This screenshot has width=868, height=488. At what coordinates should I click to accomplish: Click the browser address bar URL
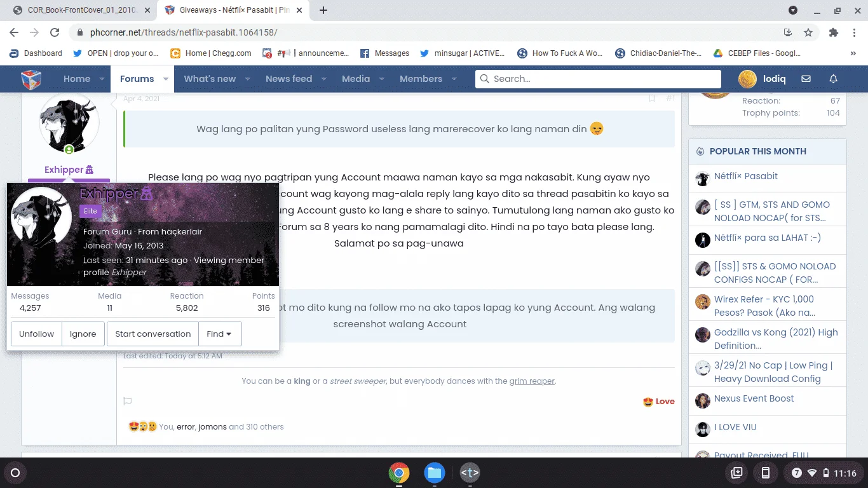click(184, 32)
